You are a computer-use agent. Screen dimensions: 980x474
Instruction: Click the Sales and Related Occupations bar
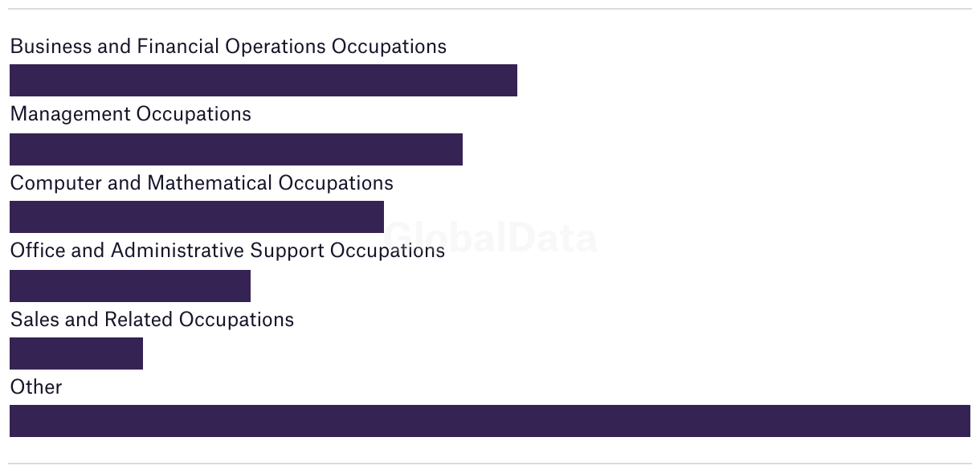(x=76, y=353)
